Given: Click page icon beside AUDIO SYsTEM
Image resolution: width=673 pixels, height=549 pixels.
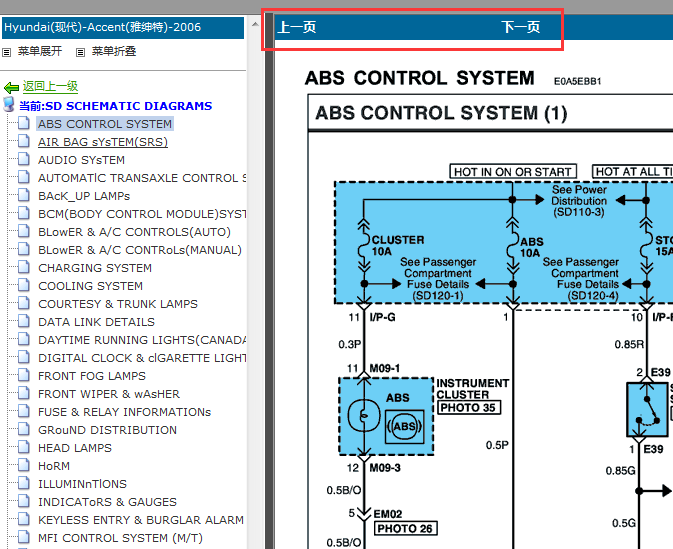Looking at the screenshot, I should coord(24,159).
